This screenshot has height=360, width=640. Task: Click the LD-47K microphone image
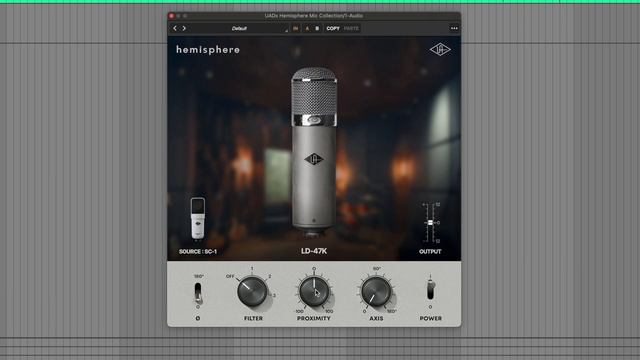tap(314, 153)
